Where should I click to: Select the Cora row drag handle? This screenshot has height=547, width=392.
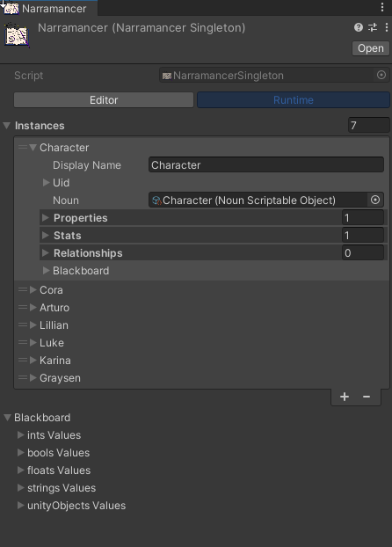point(23,289)
